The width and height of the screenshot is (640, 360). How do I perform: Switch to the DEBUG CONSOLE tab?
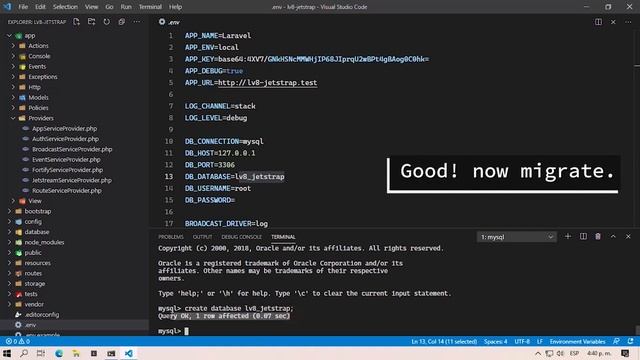(x=241, y=237)
